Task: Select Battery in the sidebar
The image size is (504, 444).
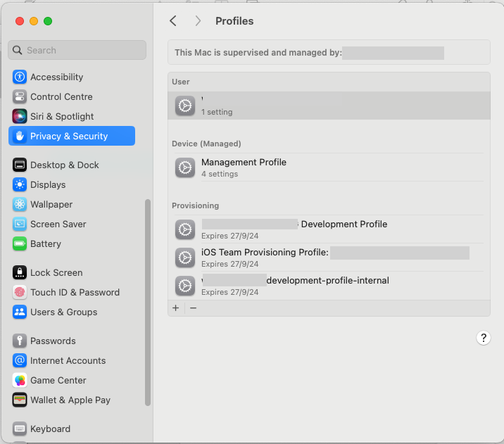Action: pyautogui.click(x=46, y=243)
